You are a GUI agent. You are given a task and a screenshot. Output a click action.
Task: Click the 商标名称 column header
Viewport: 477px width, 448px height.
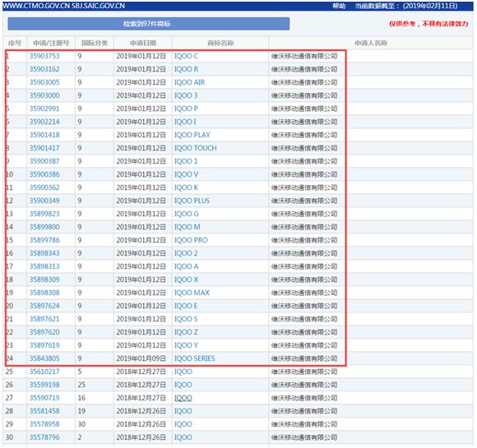pos(220,43)
